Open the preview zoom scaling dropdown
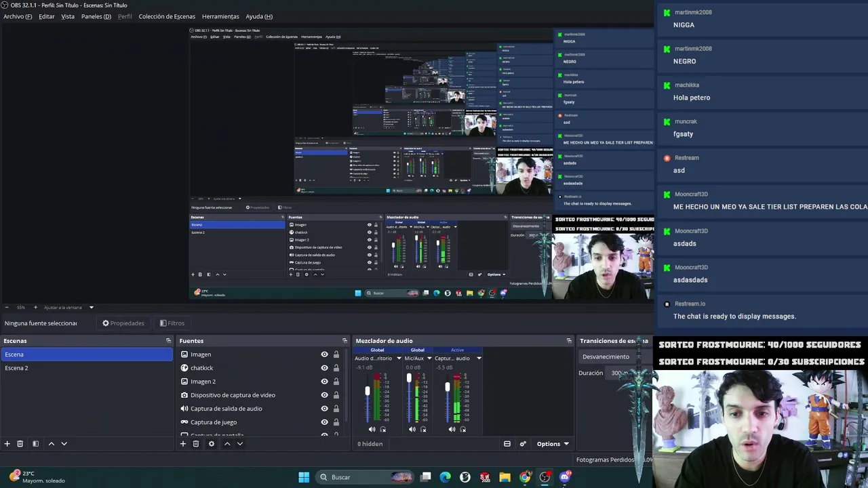Image resolution: width=868 pixels, height=488 pixels. point(92,308)
